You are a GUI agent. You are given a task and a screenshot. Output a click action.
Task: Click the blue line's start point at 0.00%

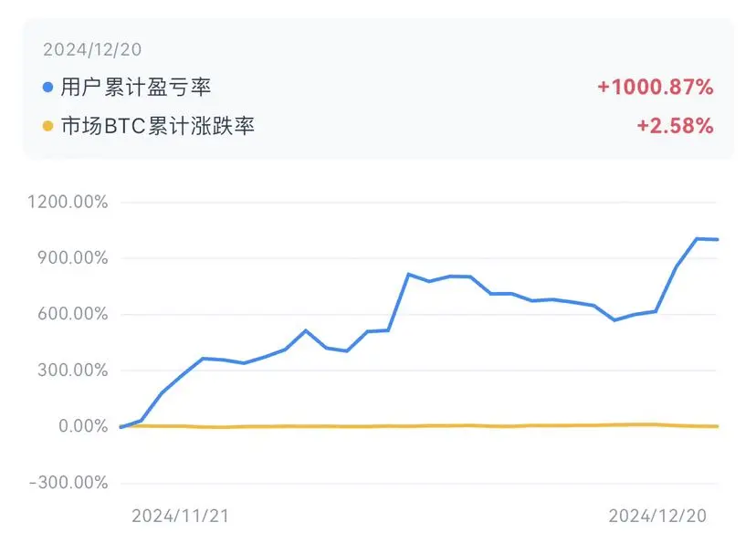121,427
